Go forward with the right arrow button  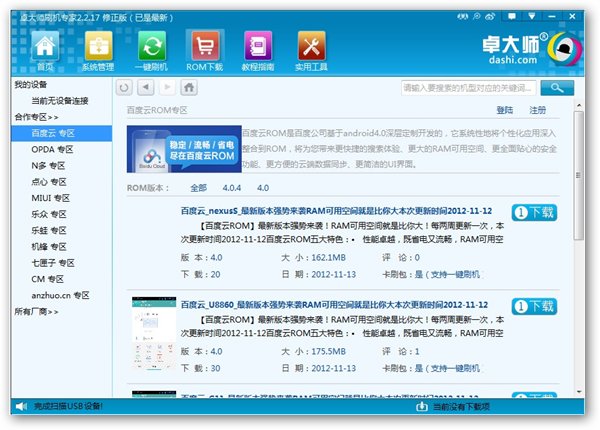tap(167, 87)
